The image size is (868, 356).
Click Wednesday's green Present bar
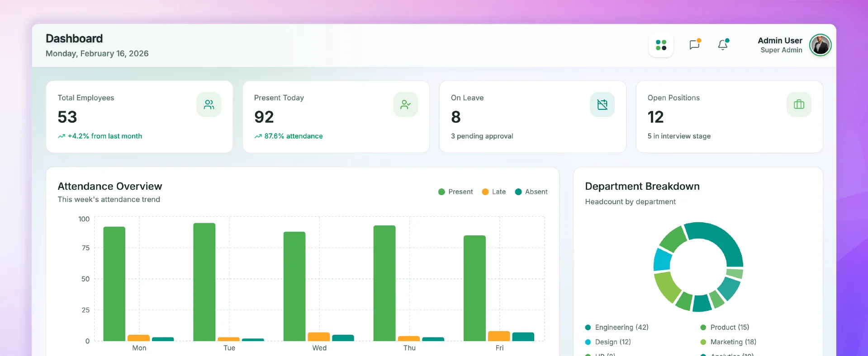[294, 286]
